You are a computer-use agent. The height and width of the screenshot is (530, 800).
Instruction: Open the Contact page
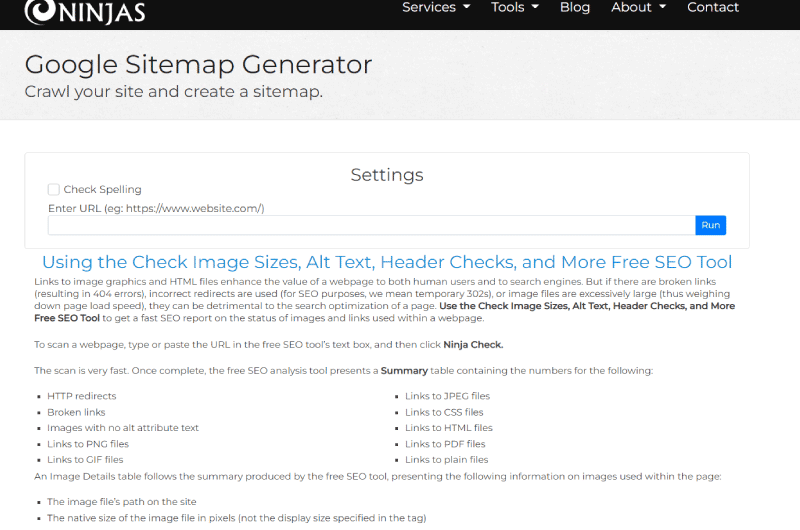pos(712,7)
